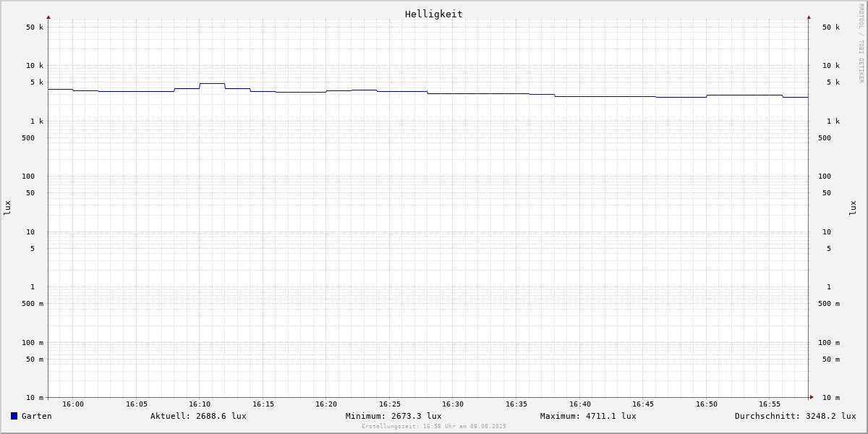The width and height of the screenshot is (868, 434).
Task: Click the 16:15 time axis label
Action: point(263,404)
